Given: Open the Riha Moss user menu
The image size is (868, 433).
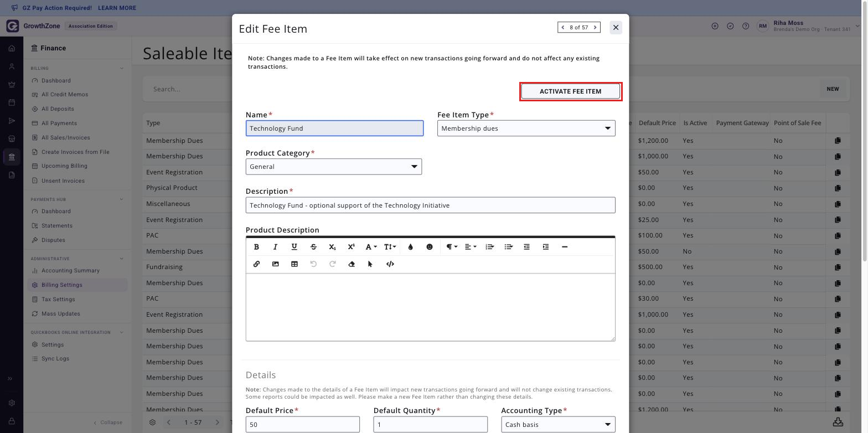Looking at the screenshot, I should pos(808,26).
